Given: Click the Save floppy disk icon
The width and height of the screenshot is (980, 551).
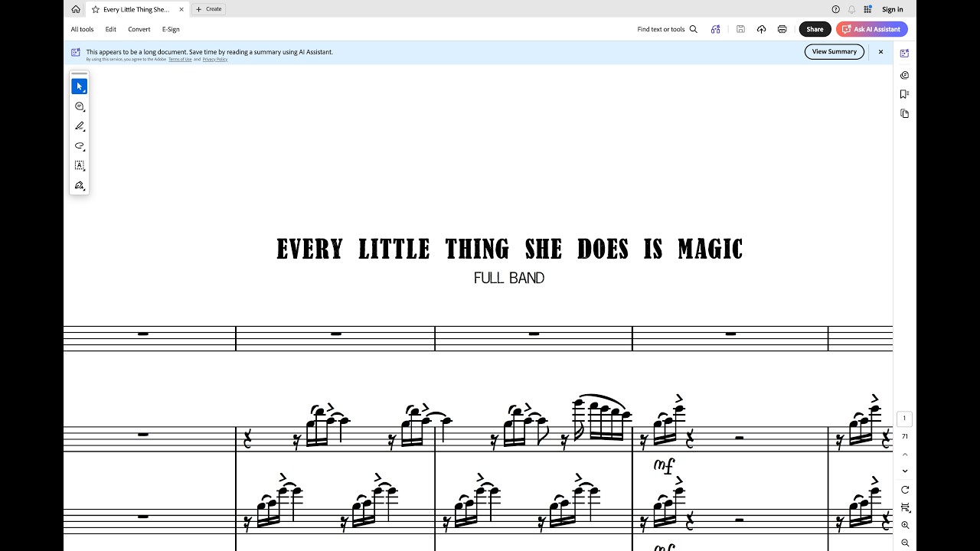Looking at the screenshot, I should click(x=740, y=29).
